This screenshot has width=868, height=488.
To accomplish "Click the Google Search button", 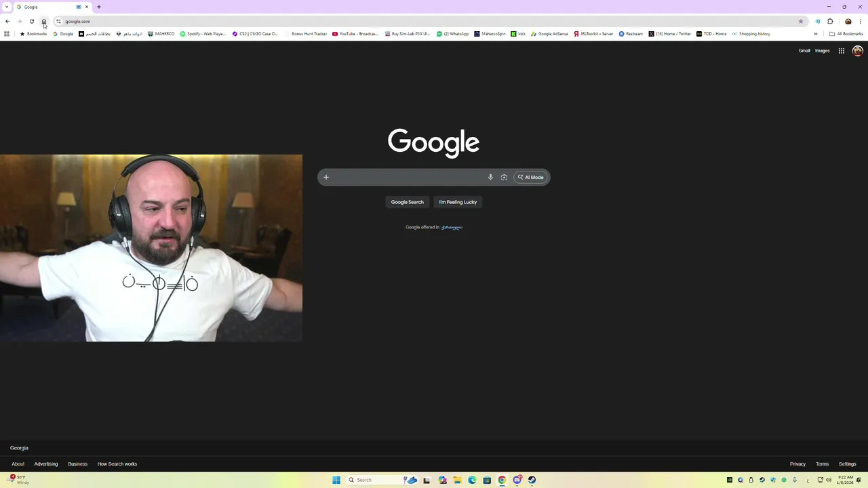I will [407, 202].
